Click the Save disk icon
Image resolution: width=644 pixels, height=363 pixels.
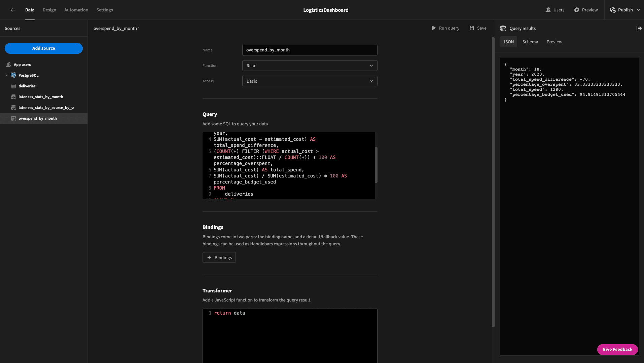point(472,28)
